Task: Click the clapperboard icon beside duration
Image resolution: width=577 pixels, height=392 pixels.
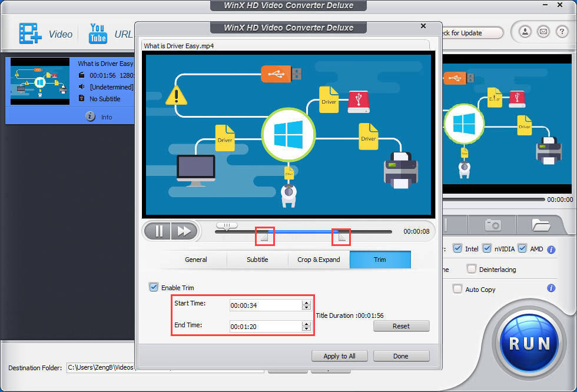Action: [82, 75]
